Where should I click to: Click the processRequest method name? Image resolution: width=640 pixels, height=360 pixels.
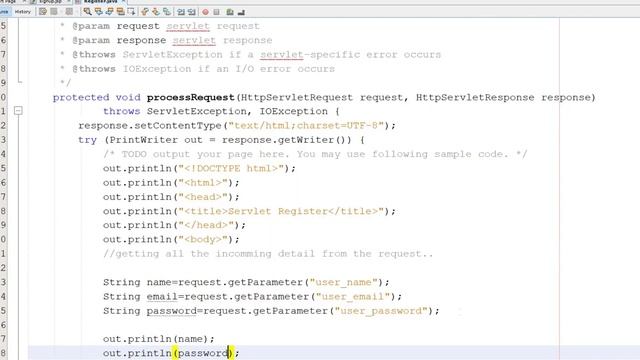(x=191, y=98)
